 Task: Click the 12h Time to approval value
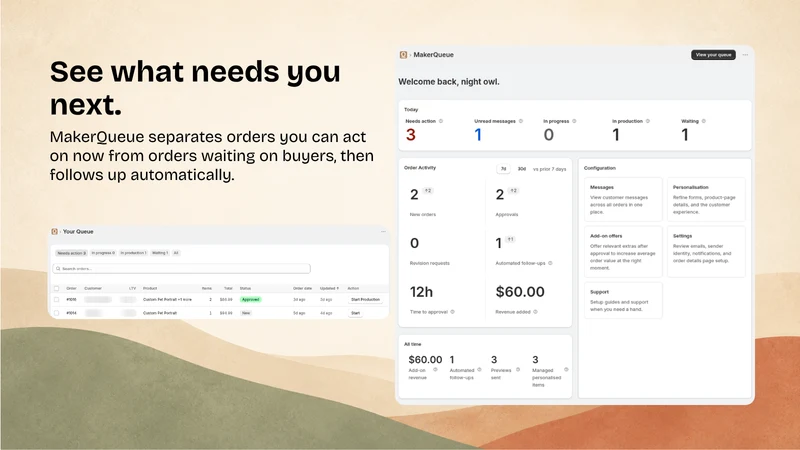(421, 292)
